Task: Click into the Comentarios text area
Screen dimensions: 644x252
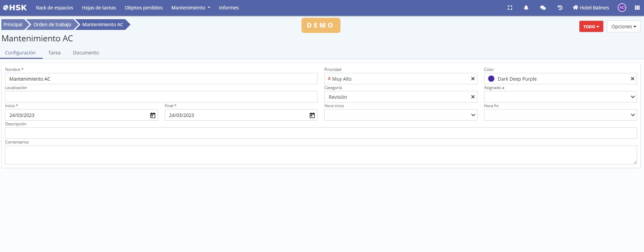Action: point(321,155)
